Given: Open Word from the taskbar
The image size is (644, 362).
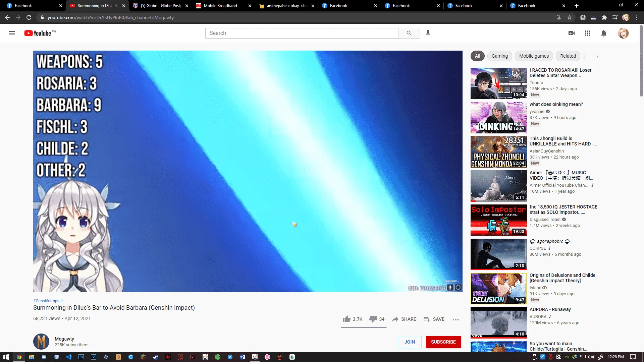Looking at the screenshot, I should tap(243, 357).
